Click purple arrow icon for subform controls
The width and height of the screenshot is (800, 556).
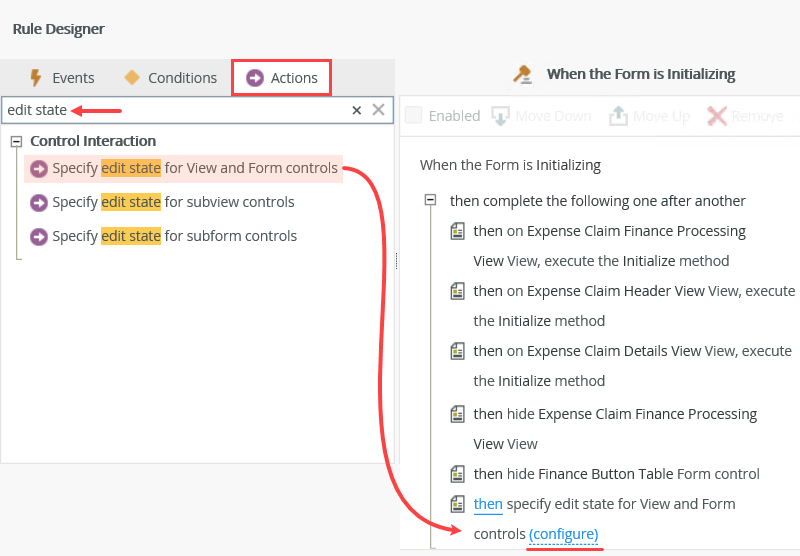click(39, 237)
